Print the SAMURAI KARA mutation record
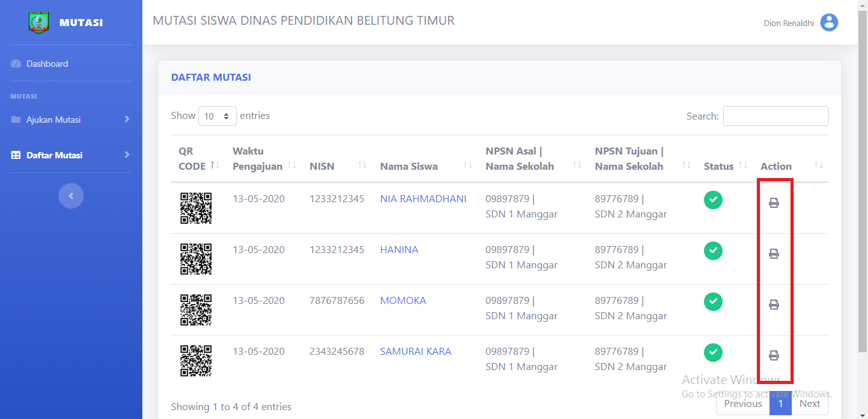This screenshot has width=868, height=419. click(773, 355)
